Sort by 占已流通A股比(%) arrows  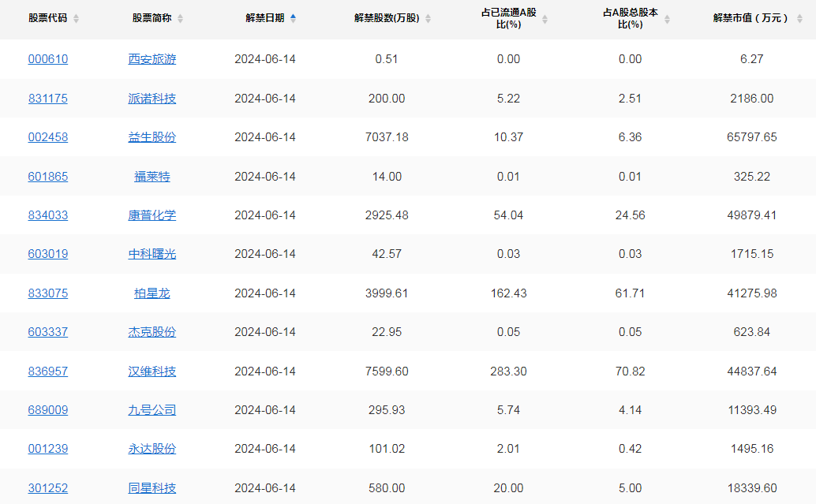[545, 20]
